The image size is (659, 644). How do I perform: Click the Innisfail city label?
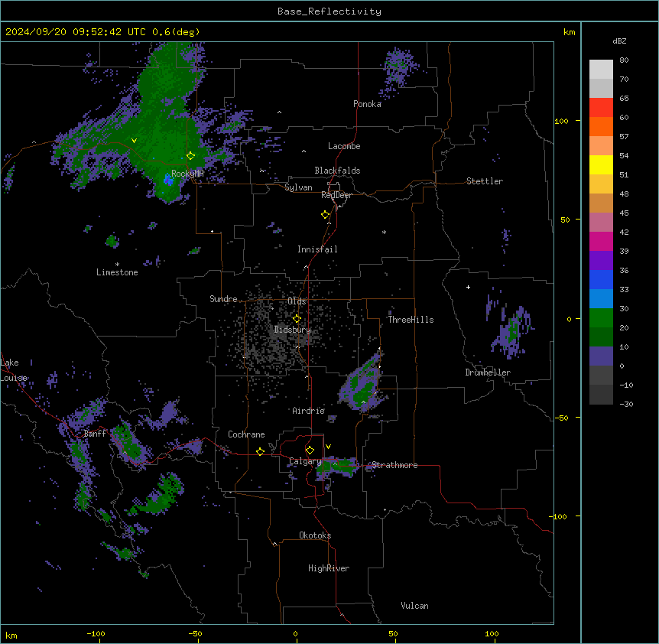pyautogui.click(x=317, y=249)
